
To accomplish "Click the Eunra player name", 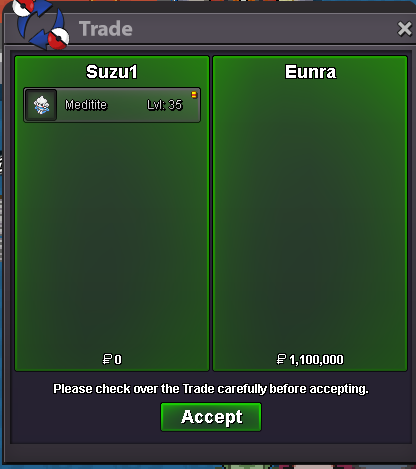I will click(x=310, y=72).
